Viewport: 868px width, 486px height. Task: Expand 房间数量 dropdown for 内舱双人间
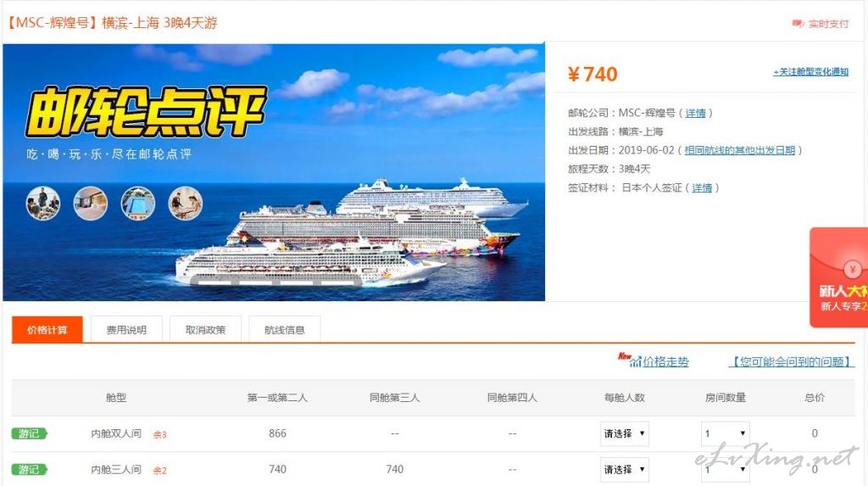coord(726,433)
